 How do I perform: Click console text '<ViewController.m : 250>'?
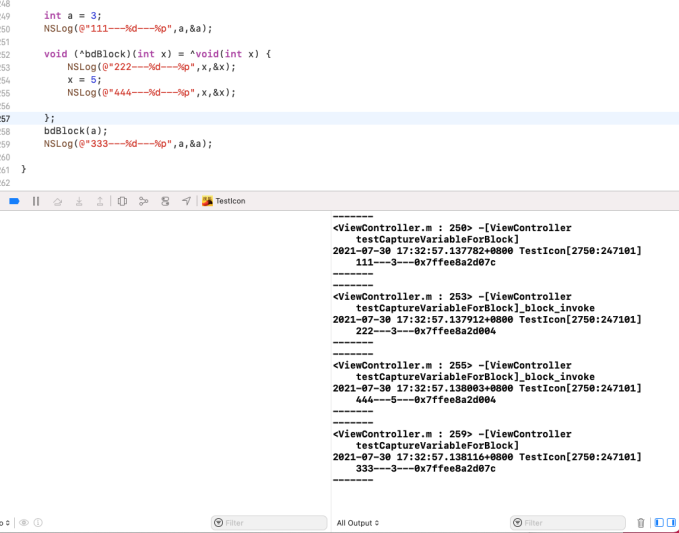[402, 228]
